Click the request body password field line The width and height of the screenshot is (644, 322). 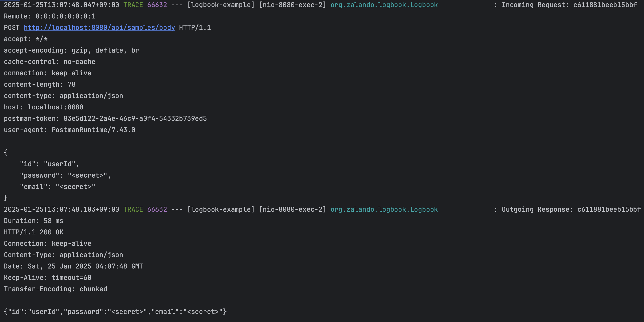(x=65, y=175)
